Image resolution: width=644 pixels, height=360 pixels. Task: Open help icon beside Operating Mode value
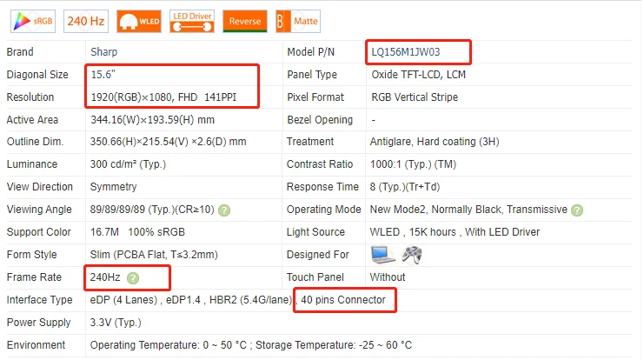(577, 210)
